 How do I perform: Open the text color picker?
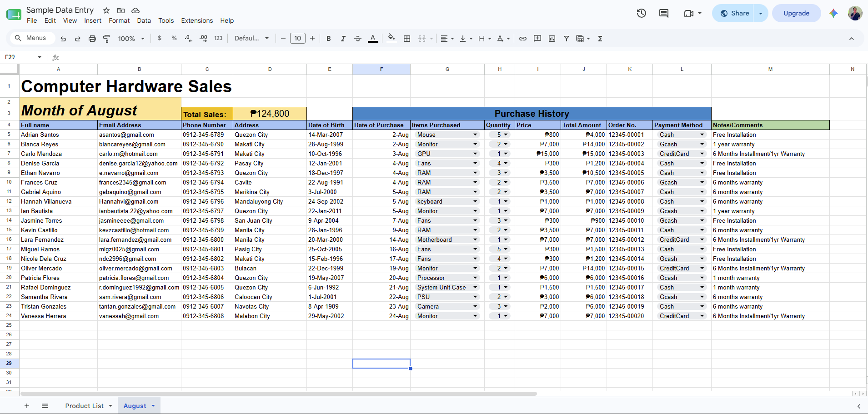373,39
